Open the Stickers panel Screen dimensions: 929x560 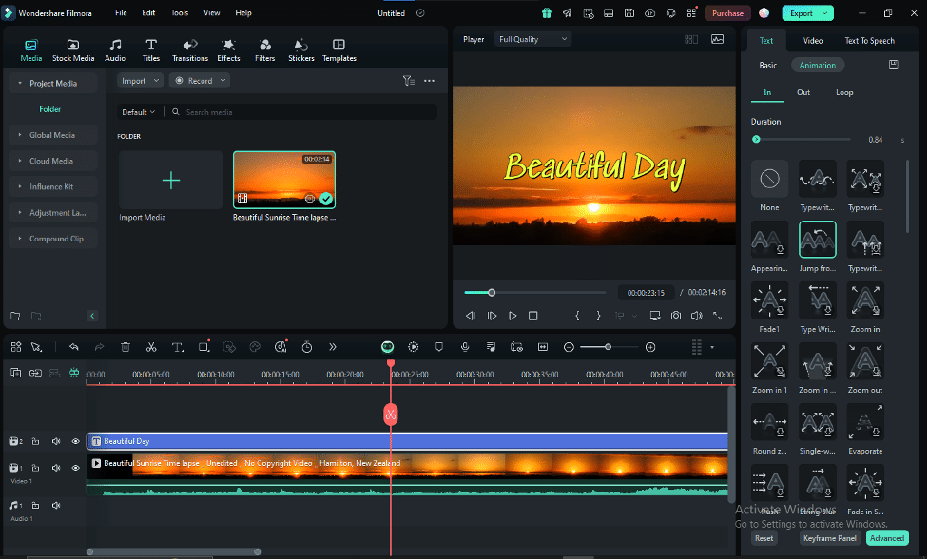tap(300, 49)
